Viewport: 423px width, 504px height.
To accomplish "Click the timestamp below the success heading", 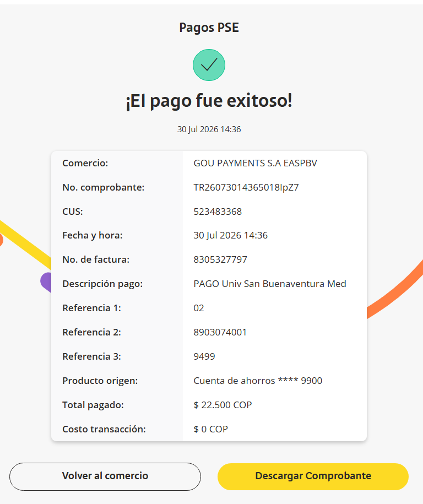I will point(209,129).
